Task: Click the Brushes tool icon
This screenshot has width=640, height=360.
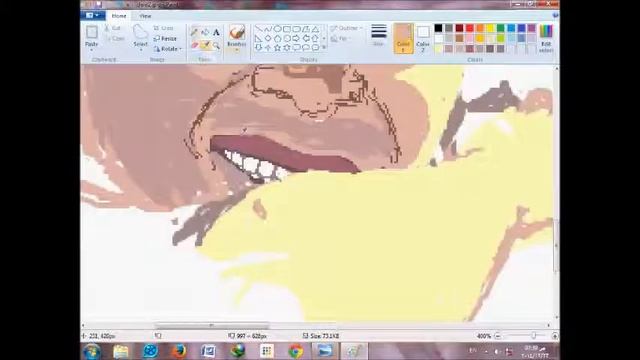Action: [x=237, y=33]
